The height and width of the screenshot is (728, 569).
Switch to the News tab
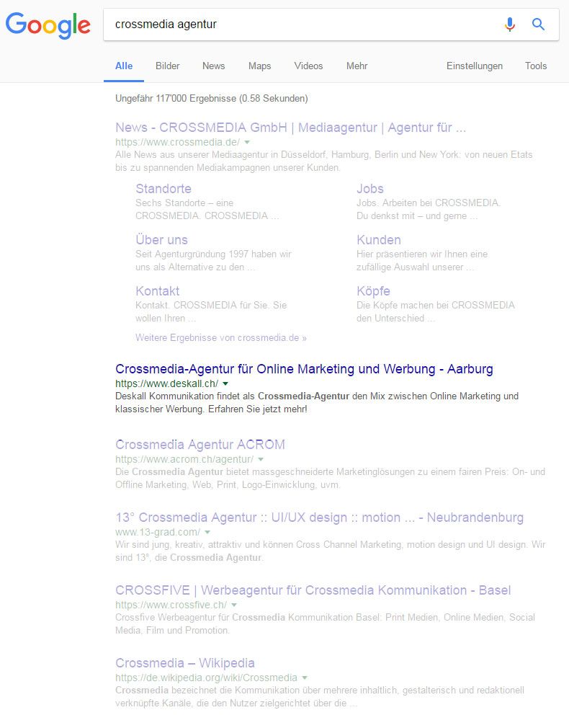point(213,66)
